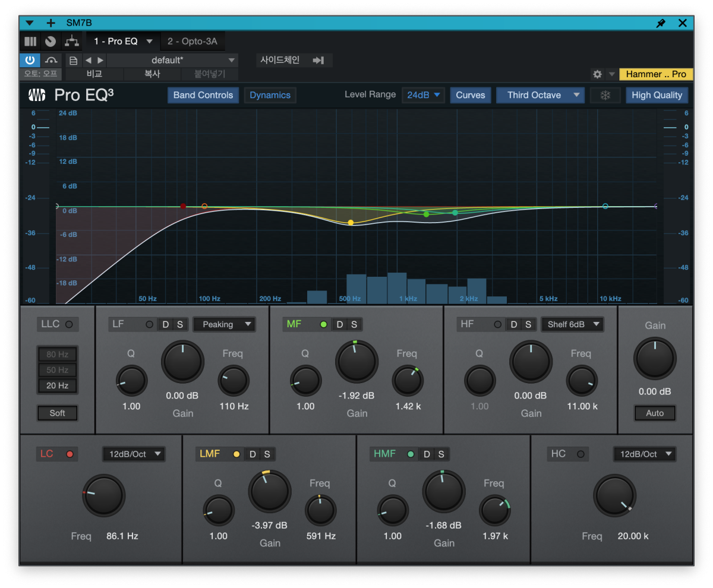The image size is (713, 588).
Task: Click the 오토: 오프 automation mode label
Action: click(x=40, y=74)
